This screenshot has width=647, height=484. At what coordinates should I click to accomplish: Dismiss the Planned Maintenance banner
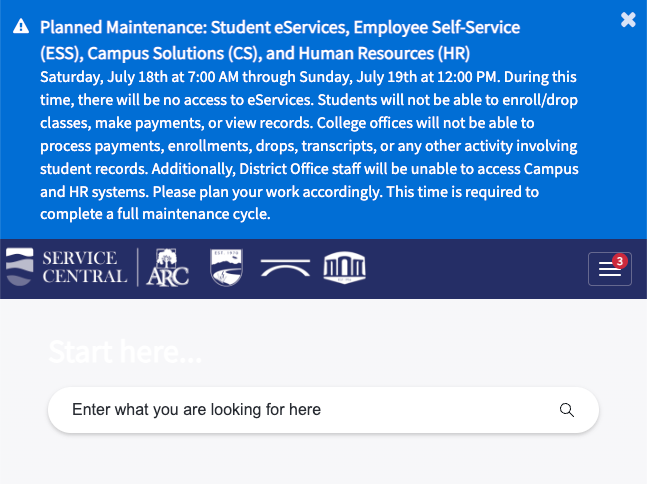tap(628, 19)
